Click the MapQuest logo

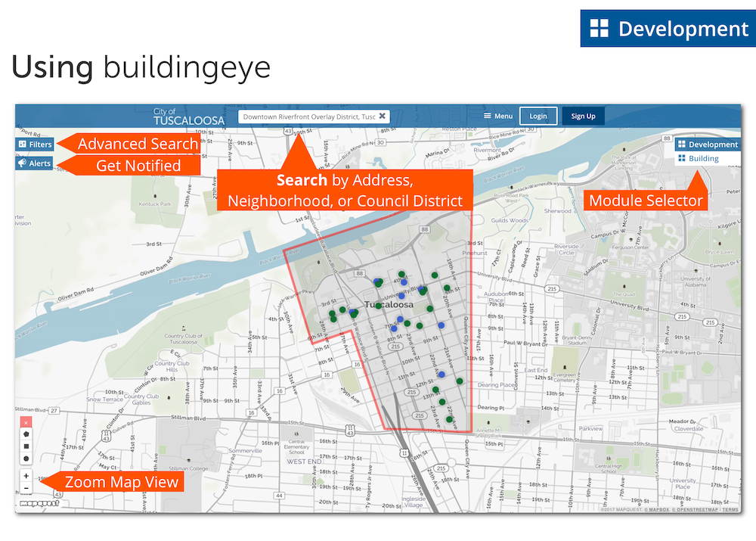click(x=39, y=503)
